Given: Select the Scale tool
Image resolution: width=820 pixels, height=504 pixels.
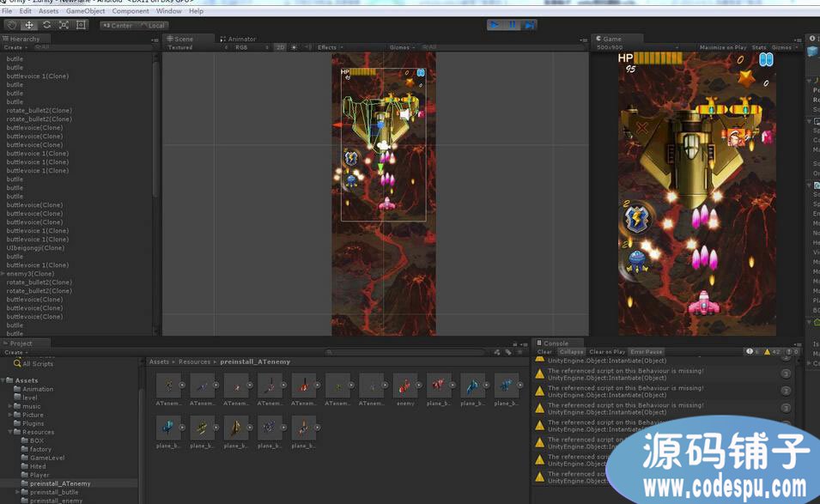Looking at the screenshot, I should (x=64, y=25).
